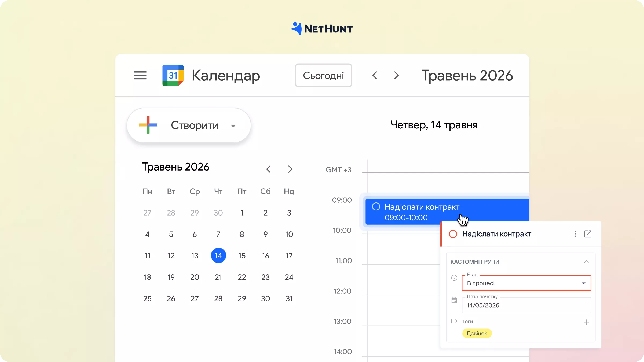Go to next period in header
The image size is (644, 362).
pyautogui.click(x=396, y=75)
